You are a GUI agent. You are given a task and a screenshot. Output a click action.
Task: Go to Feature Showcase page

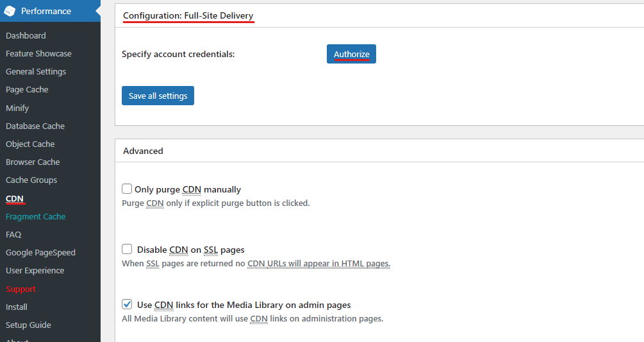point(38,54)
